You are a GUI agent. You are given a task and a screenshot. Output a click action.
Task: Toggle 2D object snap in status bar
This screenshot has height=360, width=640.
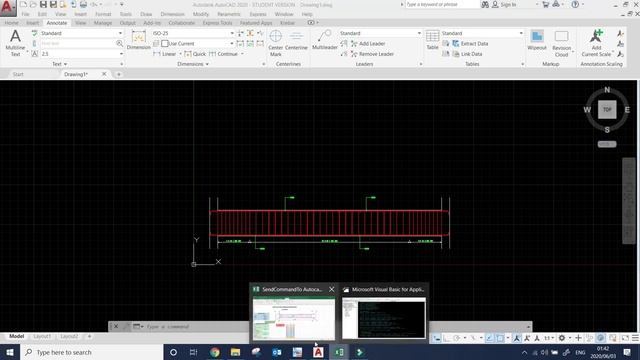500,338
